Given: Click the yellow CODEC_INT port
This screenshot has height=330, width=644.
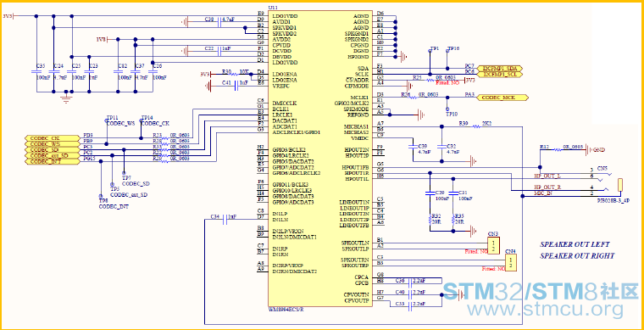Looking at the screenshot, I should point(52,161).
